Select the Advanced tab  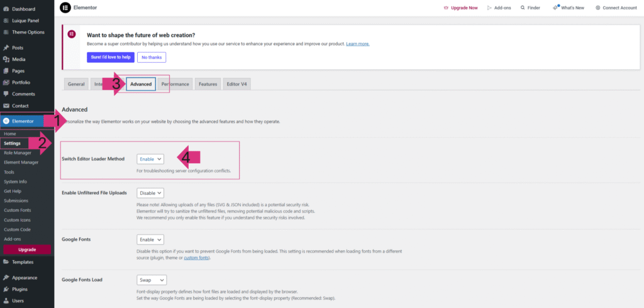[141, 84]
